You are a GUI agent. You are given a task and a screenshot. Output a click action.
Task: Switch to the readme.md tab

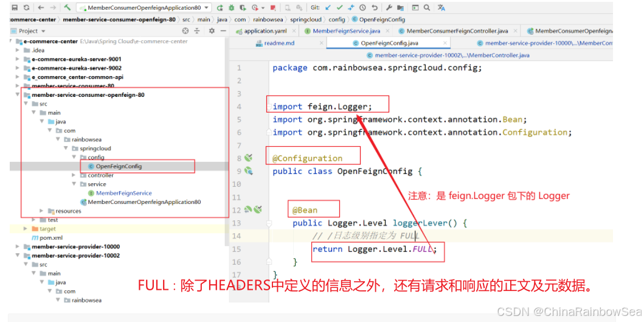279,43
